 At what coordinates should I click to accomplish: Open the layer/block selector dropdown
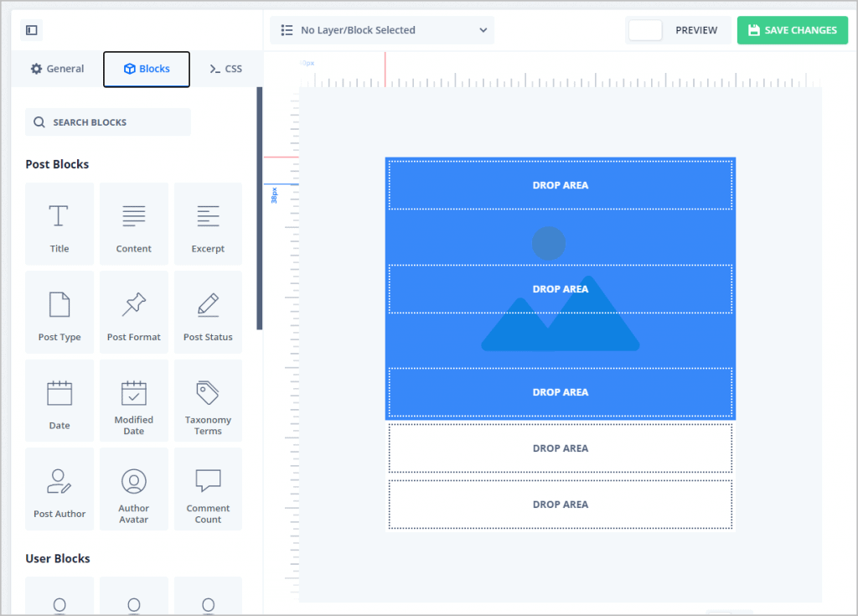[381, 29]
